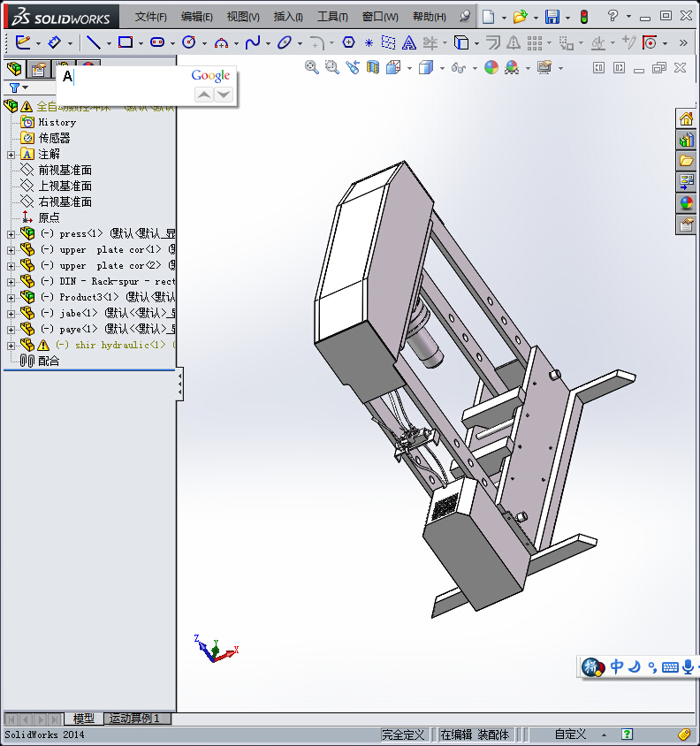Open the 文件(F) menu
This screenshot has width=700, height=746.
pyautogui.click(x=150, y=17)
